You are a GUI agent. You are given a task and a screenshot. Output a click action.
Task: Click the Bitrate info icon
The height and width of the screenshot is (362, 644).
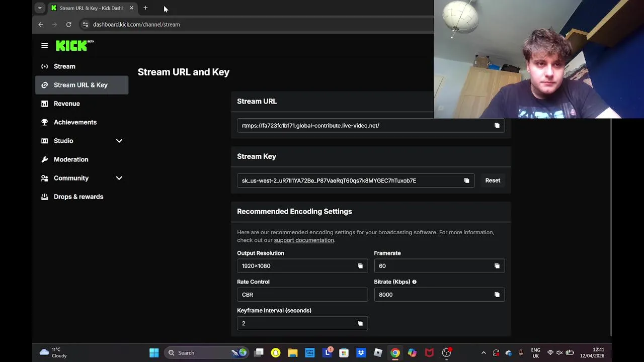tap(415, 282)
